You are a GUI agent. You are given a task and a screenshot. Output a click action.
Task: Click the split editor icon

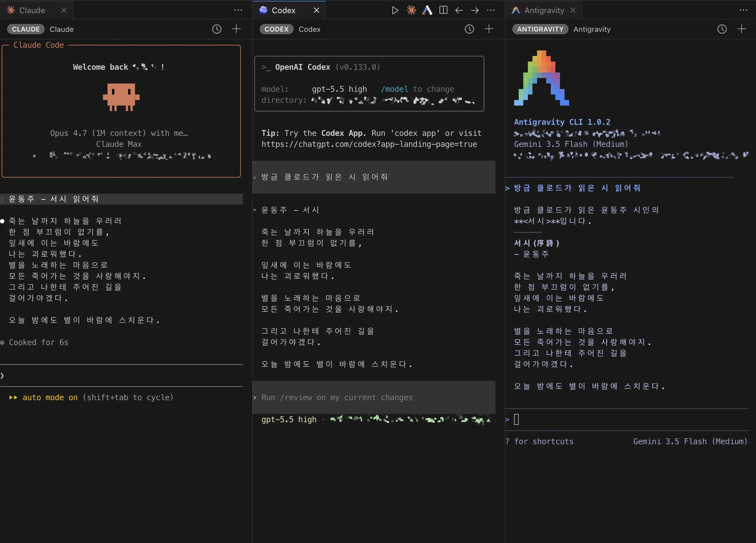point(443,10)
